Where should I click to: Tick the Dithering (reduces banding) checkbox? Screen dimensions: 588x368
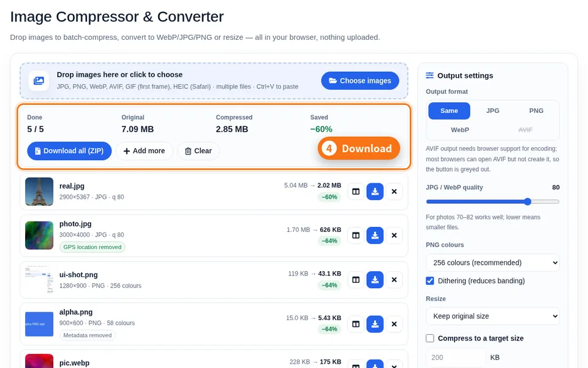click(430, 281)
